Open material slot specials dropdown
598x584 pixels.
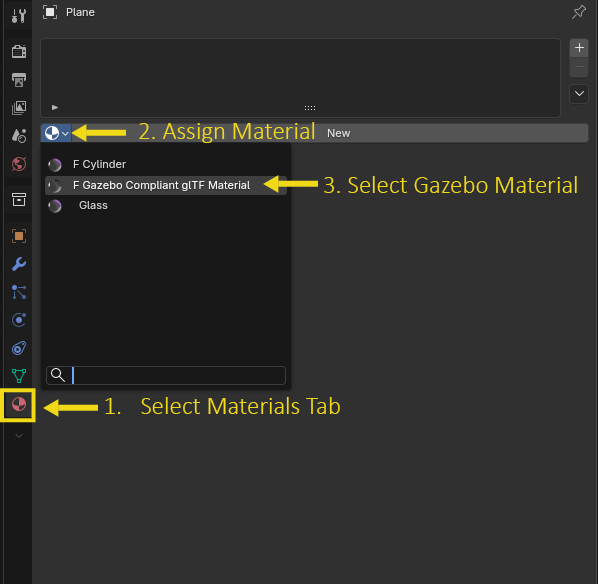click(x=579, y=94)
